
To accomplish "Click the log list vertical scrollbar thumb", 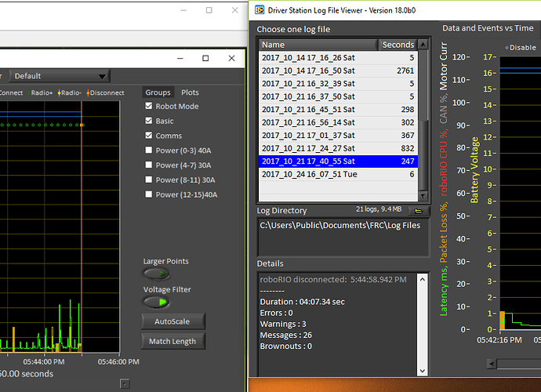I will tap(423, 86).
